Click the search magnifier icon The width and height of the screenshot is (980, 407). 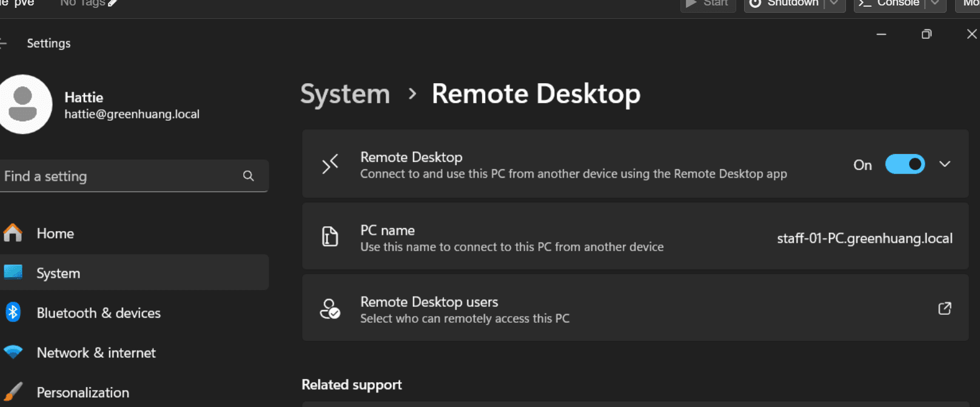pos(249,176)
